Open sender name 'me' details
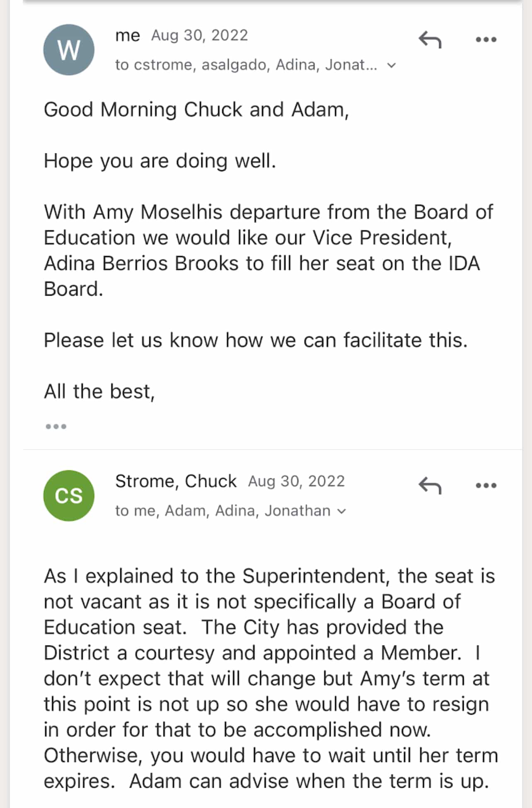Screen dimensions: 532x808 [x=128, y=36]
